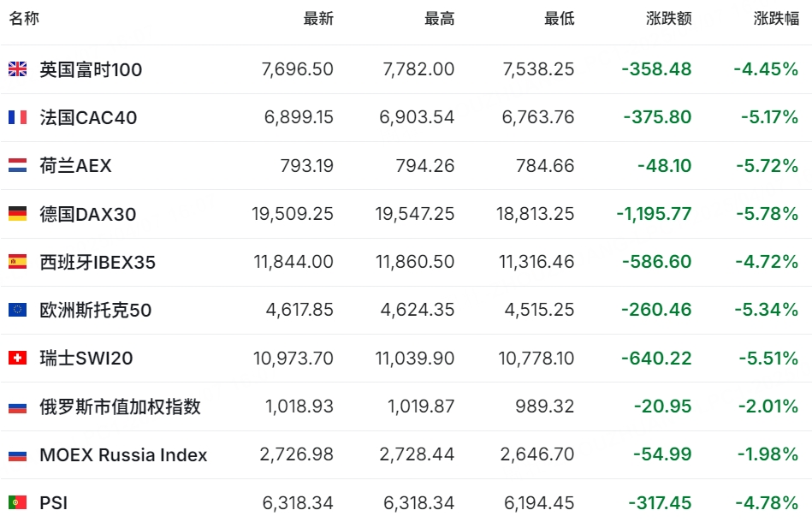Viewport: 812px width, 522px height.
Task: Select 欧洲斯托克50 index name
Action: (96, 310)
